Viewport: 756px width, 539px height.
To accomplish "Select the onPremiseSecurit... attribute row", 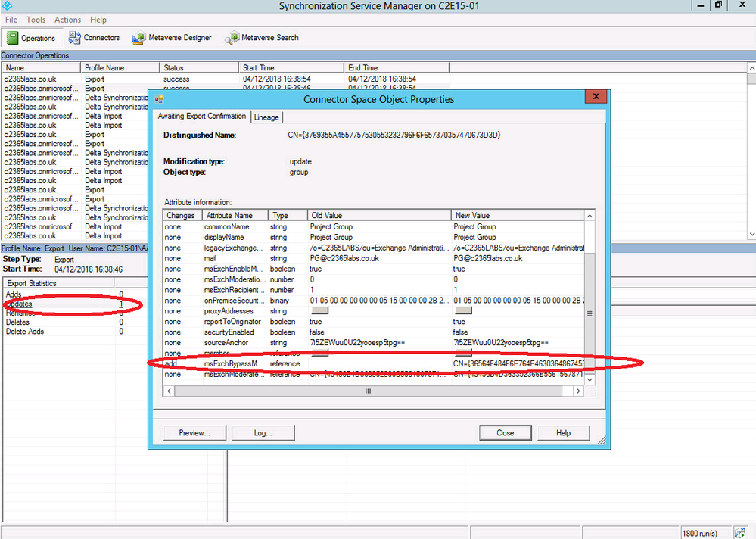I will [x=374, y=301].
